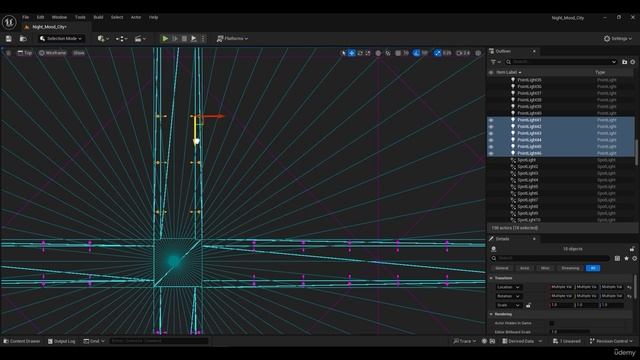Cycle the world/local coordinate space icon
This screenshot has width=640, height=360.
pyautogui.click(x=378, y=53)
